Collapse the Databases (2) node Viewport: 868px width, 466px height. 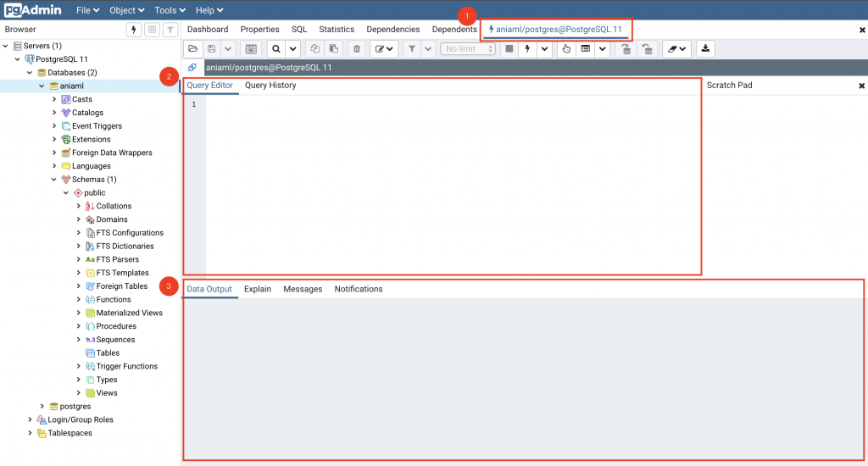coord(30,73)
